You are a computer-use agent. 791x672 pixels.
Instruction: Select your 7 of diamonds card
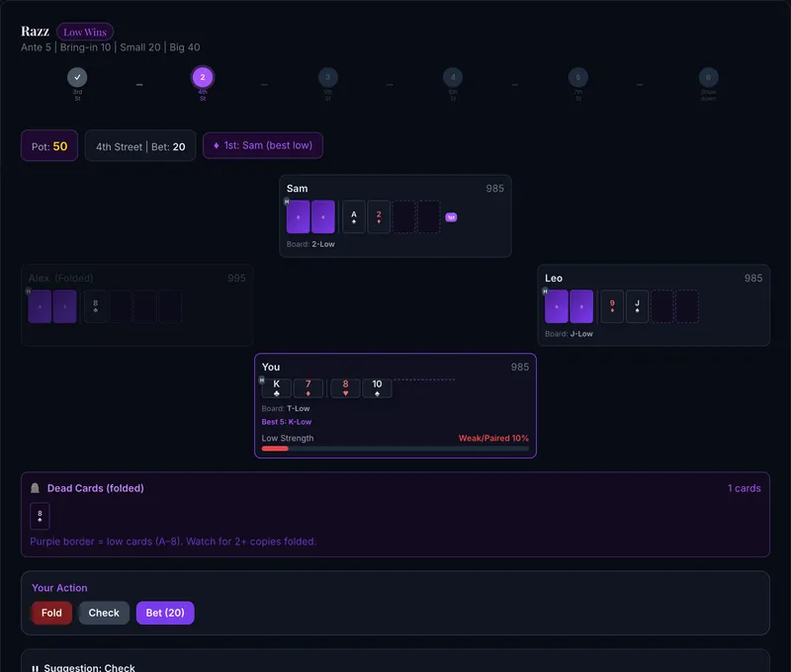(308, 387)
